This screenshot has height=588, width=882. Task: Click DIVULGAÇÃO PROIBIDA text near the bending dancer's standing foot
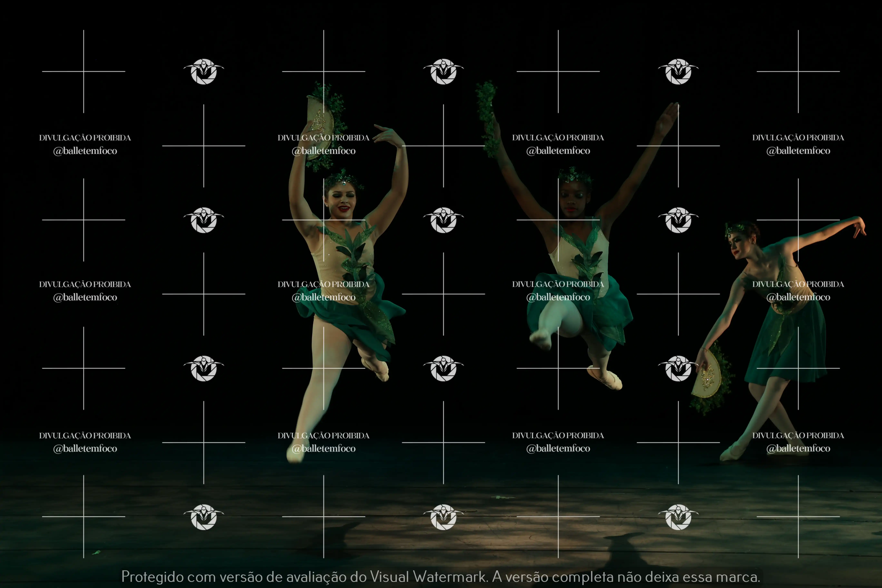(x=798, y=435)
